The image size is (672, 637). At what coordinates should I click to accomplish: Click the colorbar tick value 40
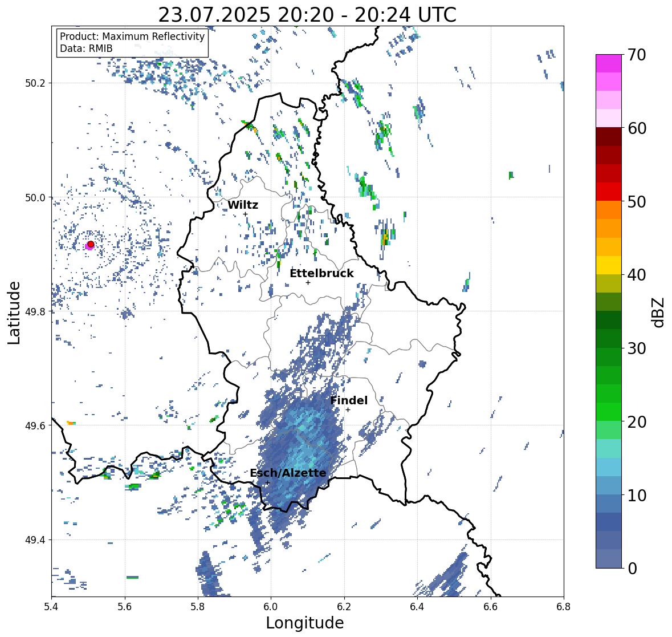(x=637, y=275)
